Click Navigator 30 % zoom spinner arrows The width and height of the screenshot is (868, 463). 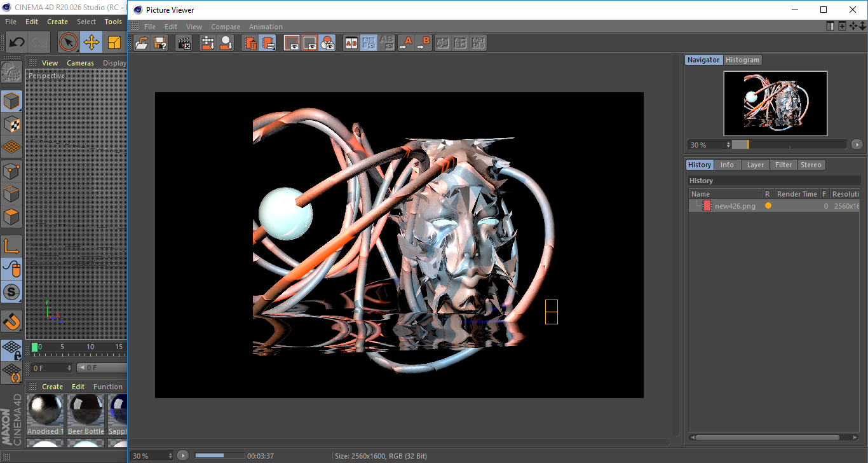728,145
